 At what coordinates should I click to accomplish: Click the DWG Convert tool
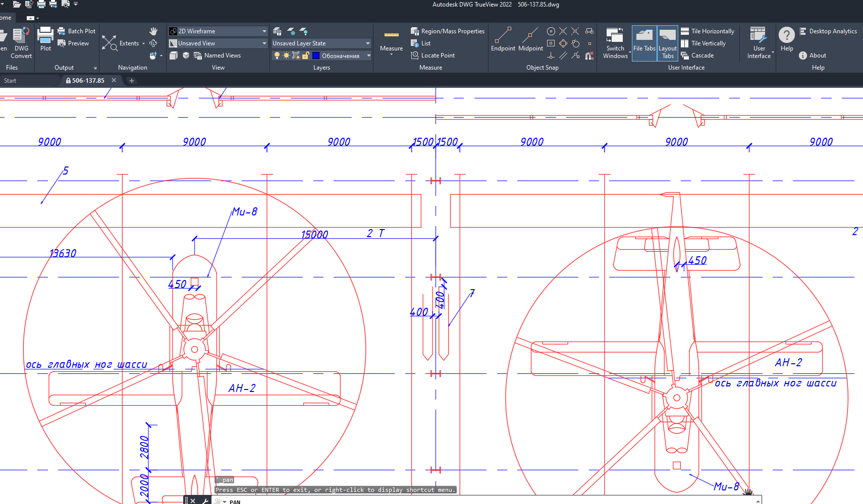(x=21, y=43)
